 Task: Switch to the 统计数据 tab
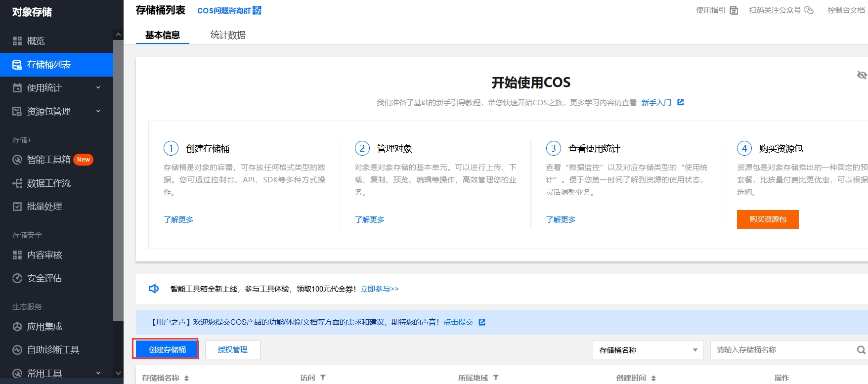pos(228,35)
